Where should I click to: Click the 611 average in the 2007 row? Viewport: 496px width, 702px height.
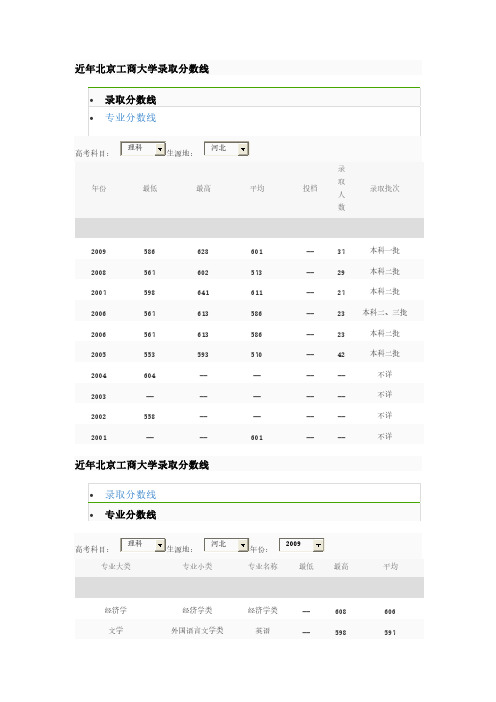(257, 293)
